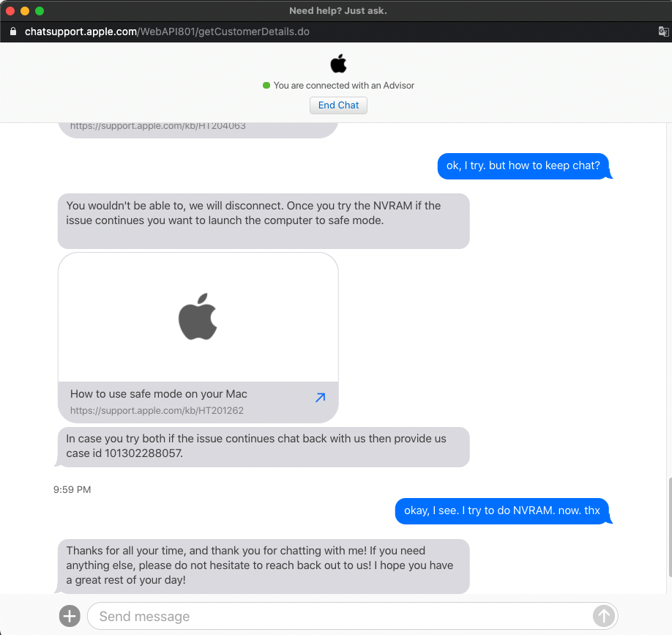This screenshot has width=672, height=635.
Task: Click the Apple logo in header
Action: [x=338, y=64]
